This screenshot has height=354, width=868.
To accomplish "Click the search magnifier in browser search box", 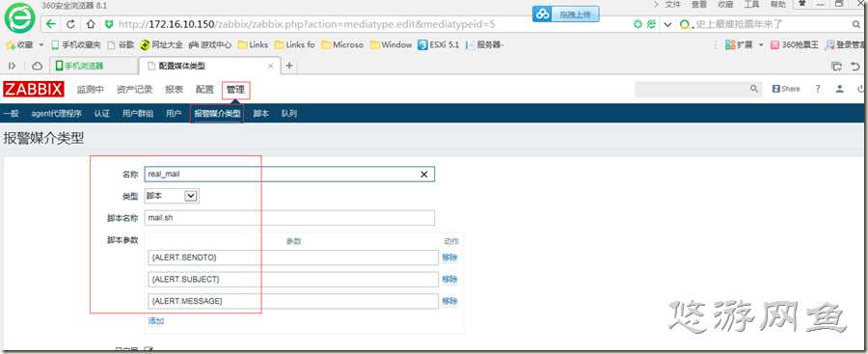I will click(x=855, y=24).
